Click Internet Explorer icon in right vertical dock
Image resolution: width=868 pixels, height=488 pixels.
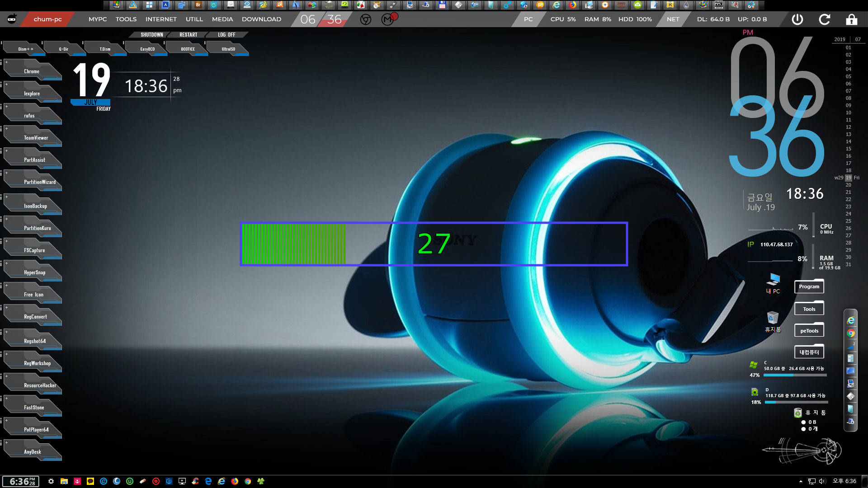click(x=851, y=320)
